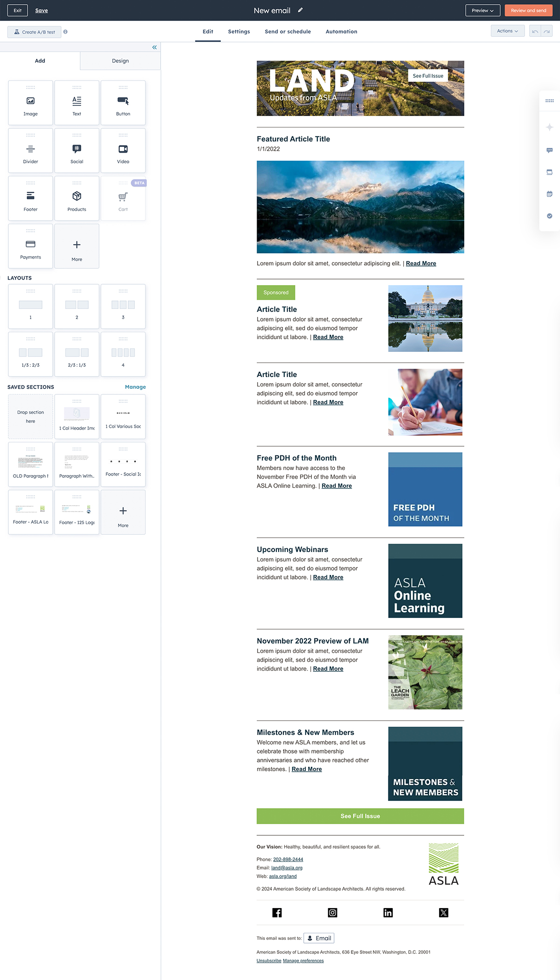Click the Sponsored green tag
Image resolution: width=560 pixels, height=980 pixels.
[276, 293]
